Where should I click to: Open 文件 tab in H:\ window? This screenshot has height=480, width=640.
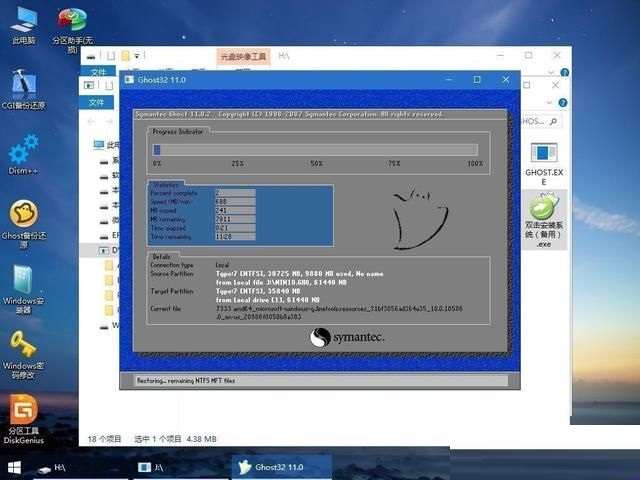[x=98, y=72]
